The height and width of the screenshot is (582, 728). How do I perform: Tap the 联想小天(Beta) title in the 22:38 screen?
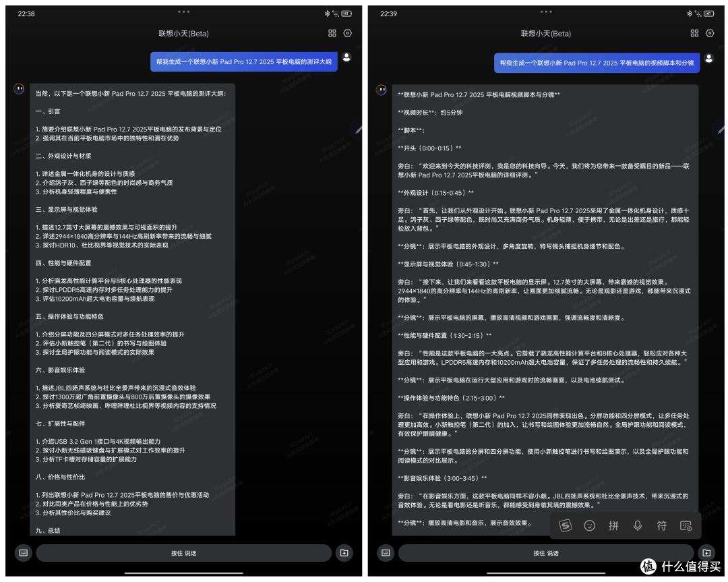(x=183, y=34)
